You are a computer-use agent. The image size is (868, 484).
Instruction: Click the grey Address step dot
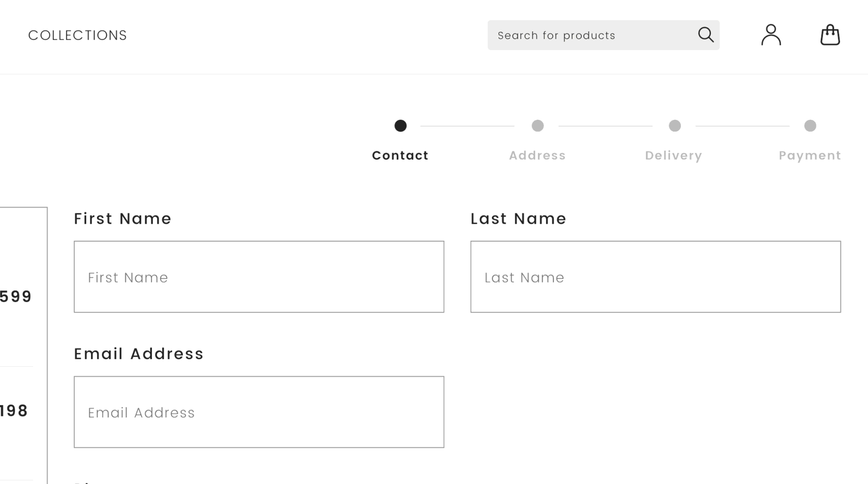(x=537, y=126)
